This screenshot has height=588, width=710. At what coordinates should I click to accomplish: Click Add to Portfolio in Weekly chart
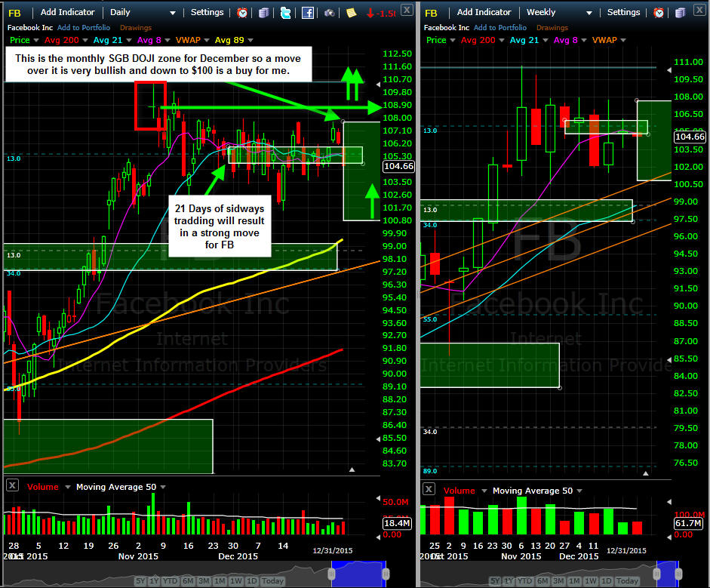tap(500, 28)
